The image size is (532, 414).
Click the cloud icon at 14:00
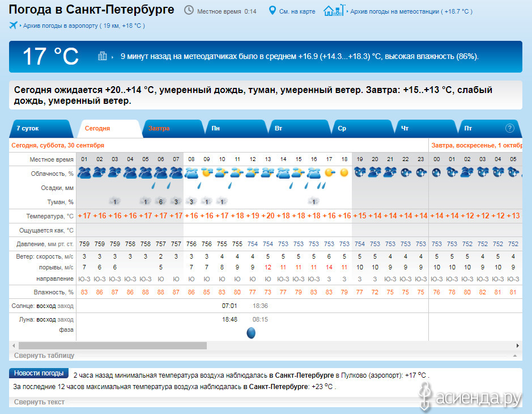pos(283,172)
